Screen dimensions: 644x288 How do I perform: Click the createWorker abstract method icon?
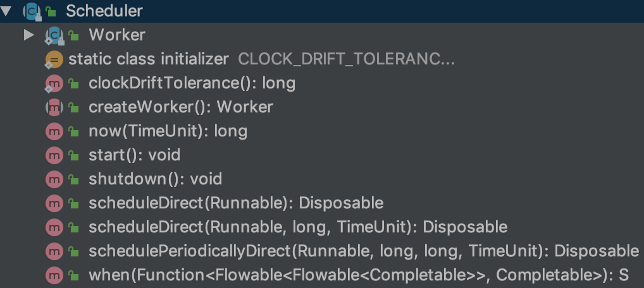54,107
